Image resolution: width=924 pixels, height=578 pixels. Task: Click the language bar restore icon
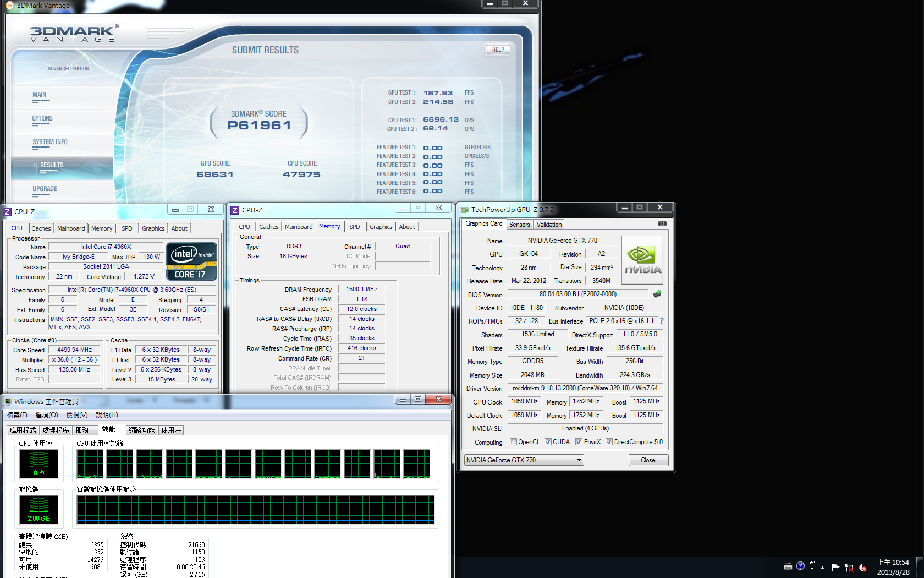coord(812,563)
